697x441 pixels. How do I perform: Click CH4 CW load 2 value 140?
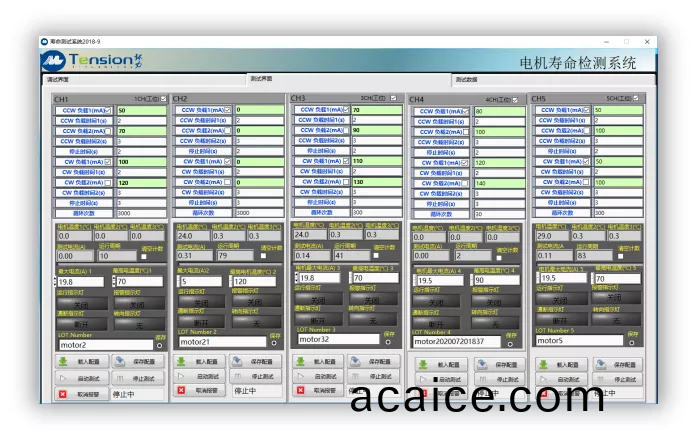click(x=499, y=183)
